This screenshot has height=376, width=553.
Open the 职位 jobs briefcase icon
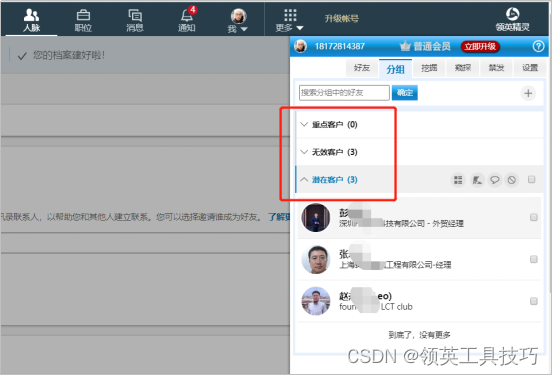(83, 20)
